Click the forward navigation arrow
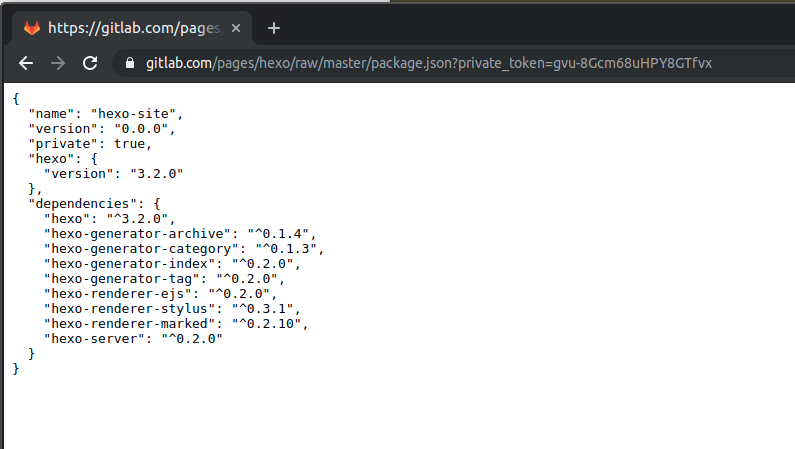795x449 pixels. (58, 63)
